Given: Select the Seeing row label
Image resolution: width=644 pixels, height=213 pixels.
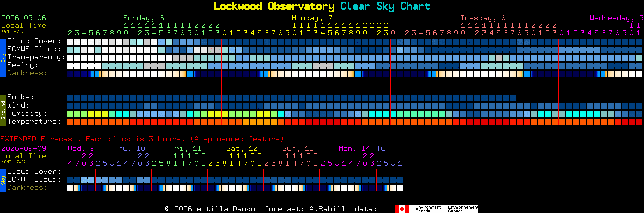Looking at the screenshot, I should tap(23, 65).
